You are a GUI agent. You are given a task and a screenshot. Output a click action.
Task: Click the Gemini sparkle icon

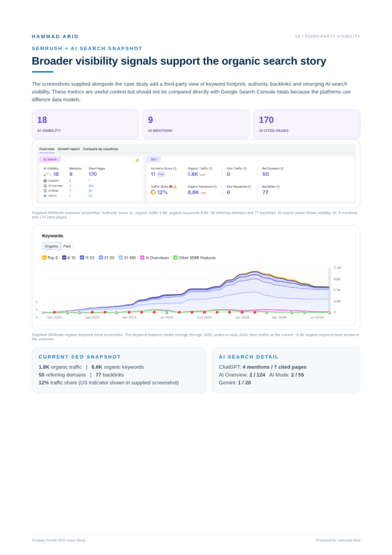[45, 196]
